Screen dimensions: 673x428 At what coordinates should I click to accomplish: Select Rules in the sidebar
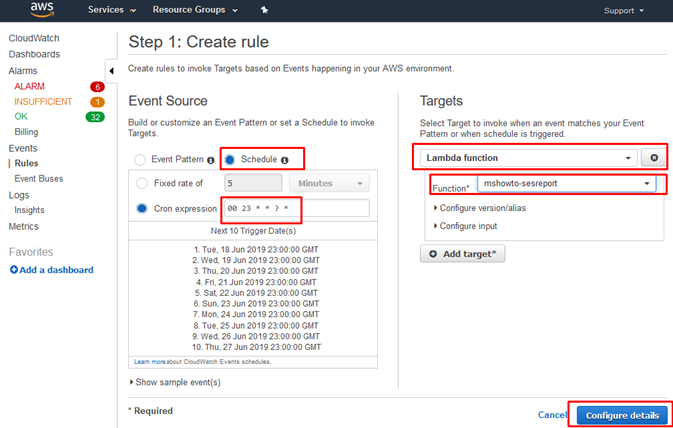[26, 163]
